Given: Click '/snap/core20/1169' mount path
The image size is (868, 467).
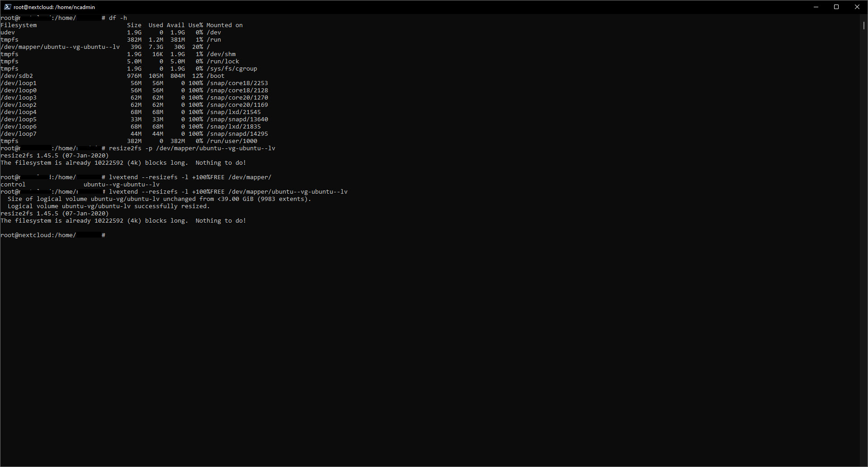Looking at the screenshot, I should point(237,105).
